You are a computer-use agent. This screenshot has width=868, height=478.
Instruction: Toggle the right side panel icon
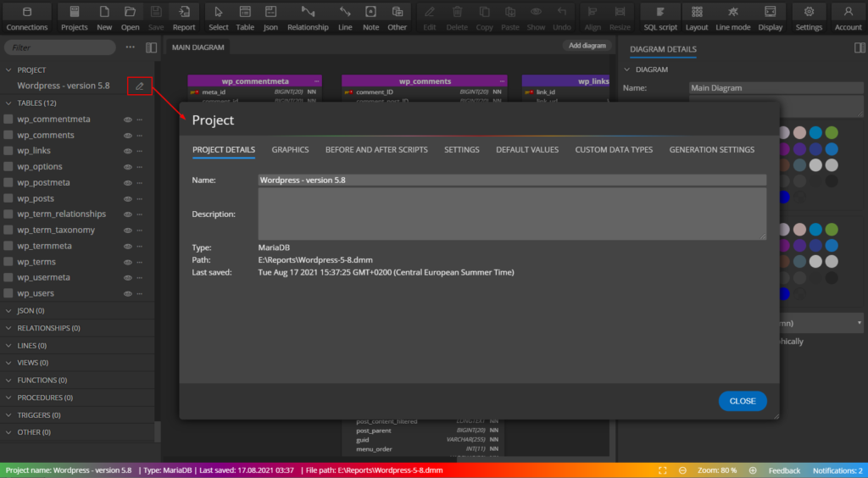pos(860,48)
